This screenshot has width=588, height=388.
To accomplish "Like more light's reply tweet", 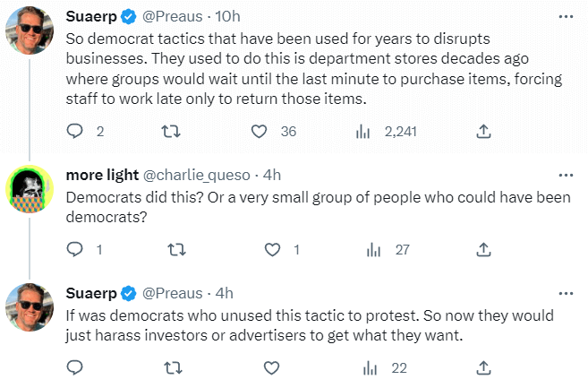I will pyautogui.click(x=272, y=249).
